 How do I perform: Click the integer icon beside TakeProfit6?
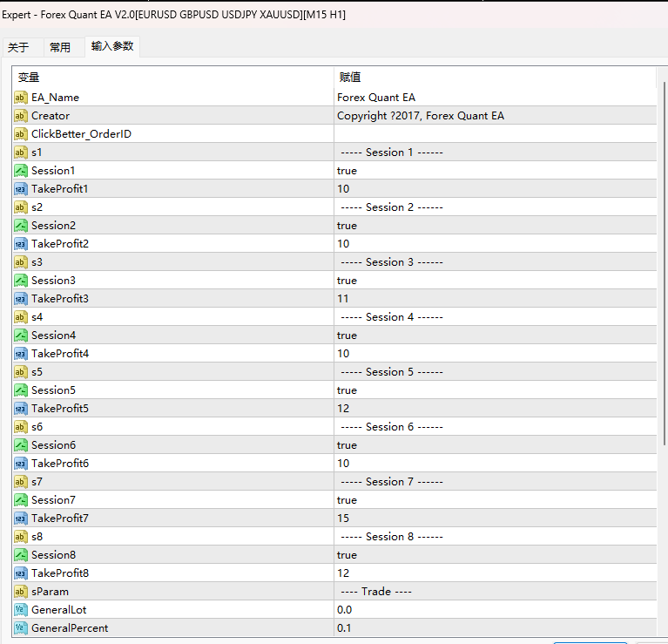click(20, 464)
